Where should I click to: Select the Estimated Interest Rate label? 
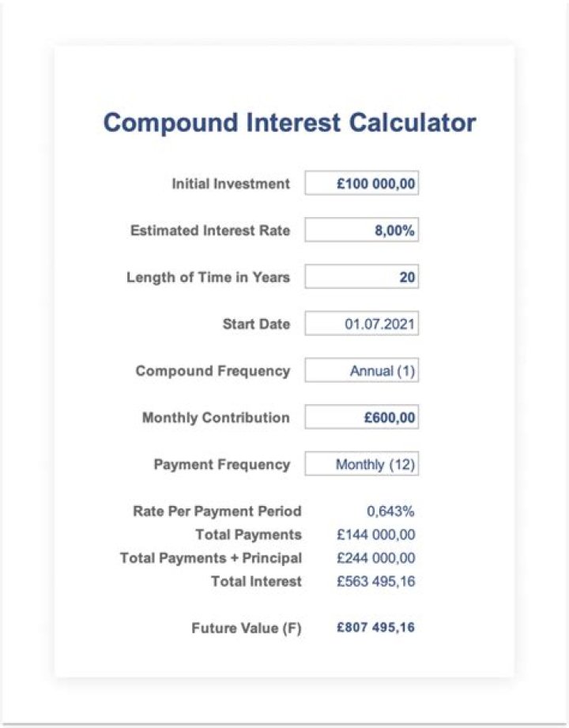[210, 231]
